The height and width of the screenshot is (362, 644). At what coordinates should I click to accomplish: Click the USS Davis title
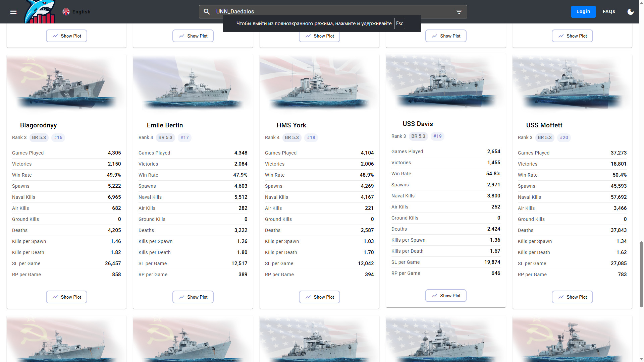pos(418,124)
